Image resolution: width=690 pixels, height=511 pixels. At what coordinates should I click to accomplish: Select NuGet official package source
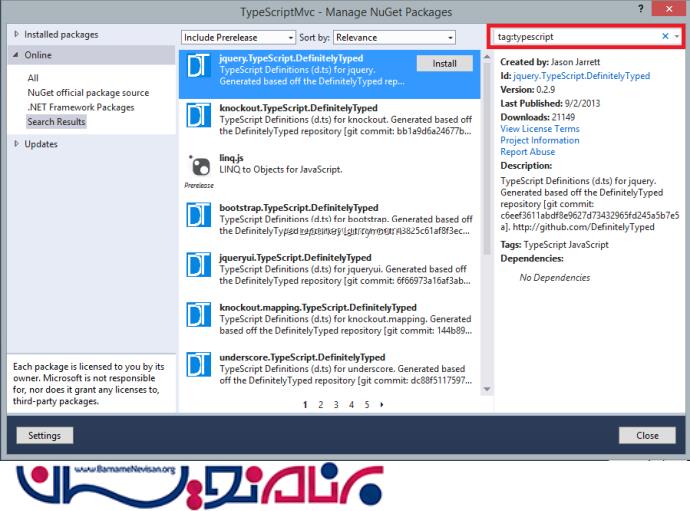click(x=88, y=92)
